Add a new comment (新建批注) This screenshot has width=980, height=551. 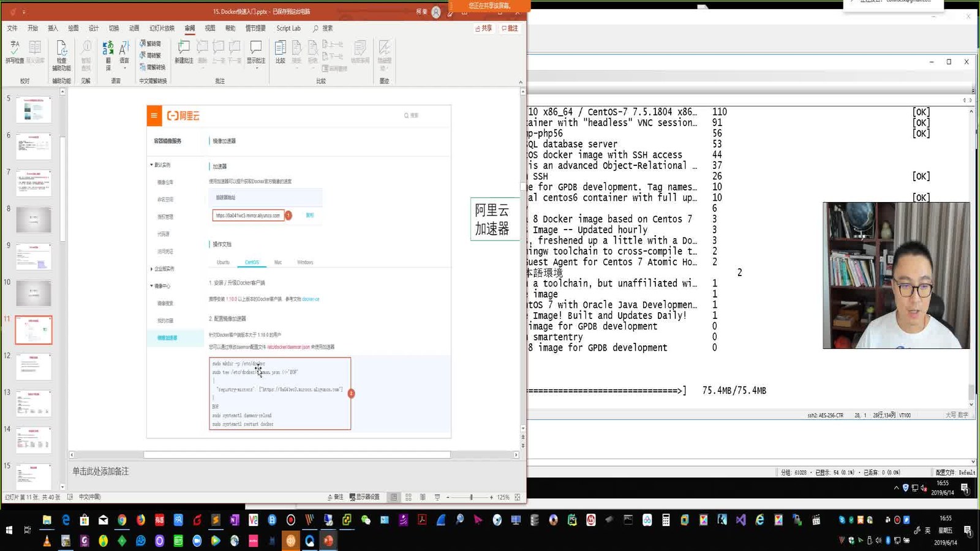click(184, 53)
